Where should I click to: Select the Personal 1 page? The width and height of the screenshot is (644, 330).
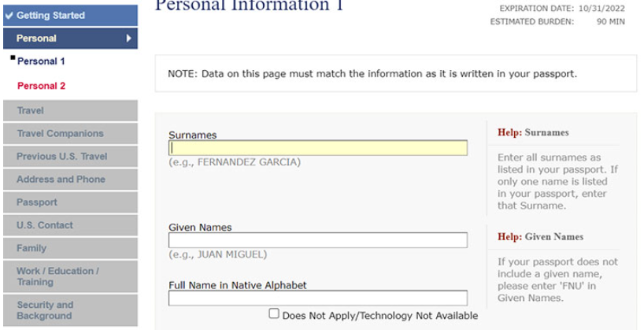click(41, 61)
